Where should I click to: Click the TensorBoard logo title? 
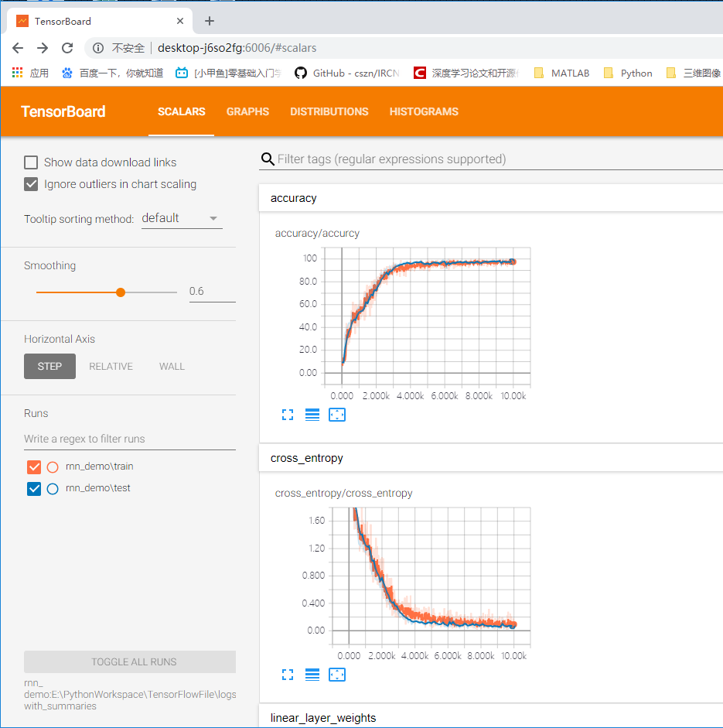coord(63,111)
